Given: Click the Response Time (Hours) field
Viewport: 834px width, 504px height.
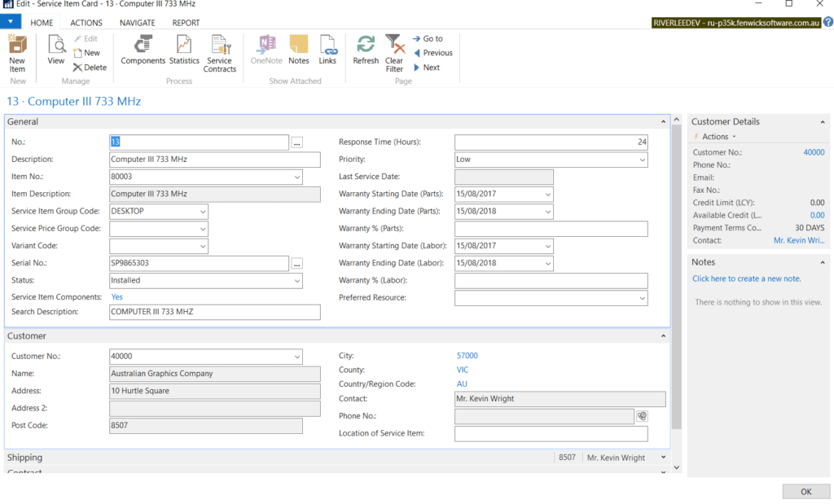Looking at the screenshot, I should click(x=551, y=142).
